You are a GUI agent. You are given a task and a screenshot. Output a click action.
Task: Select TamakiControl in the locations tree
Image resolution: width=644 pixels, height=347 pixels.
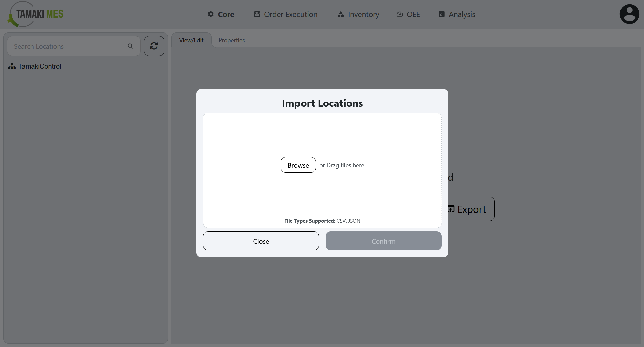(x=39, y=66)
